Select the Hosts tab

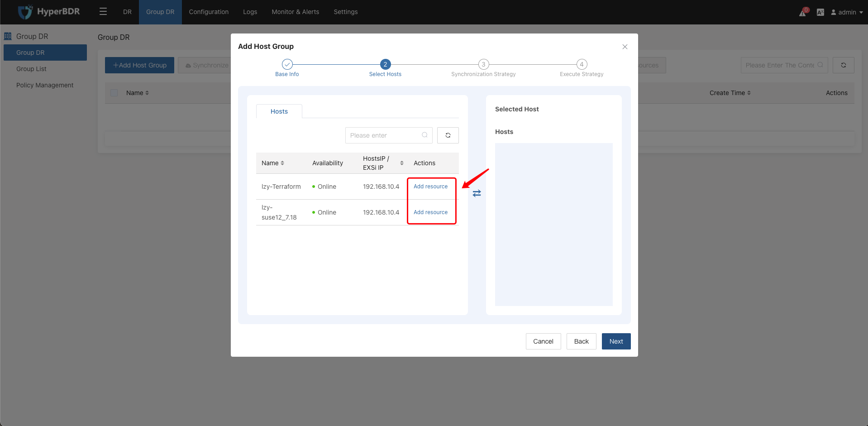(x=279, y=111)
